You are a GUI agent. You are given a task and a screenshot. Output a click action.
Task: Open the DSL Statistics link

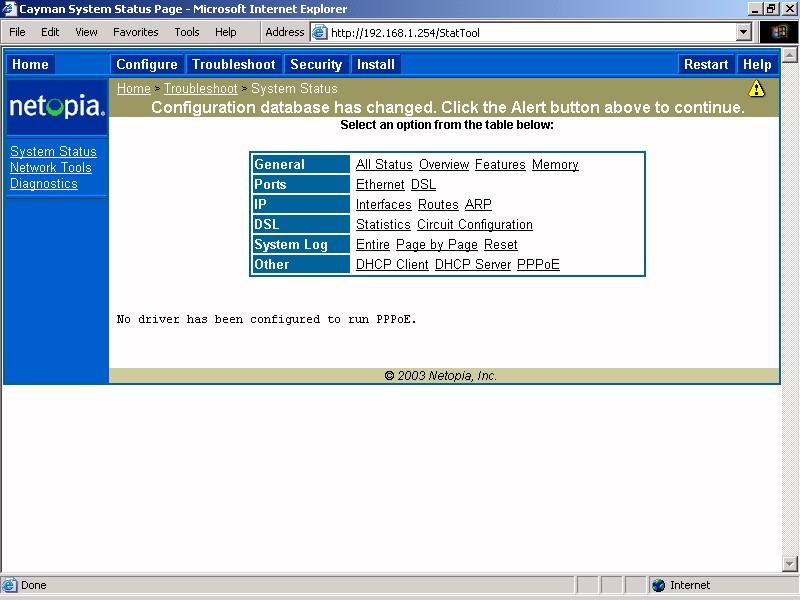pyautogui.click(x=383, y=224)
